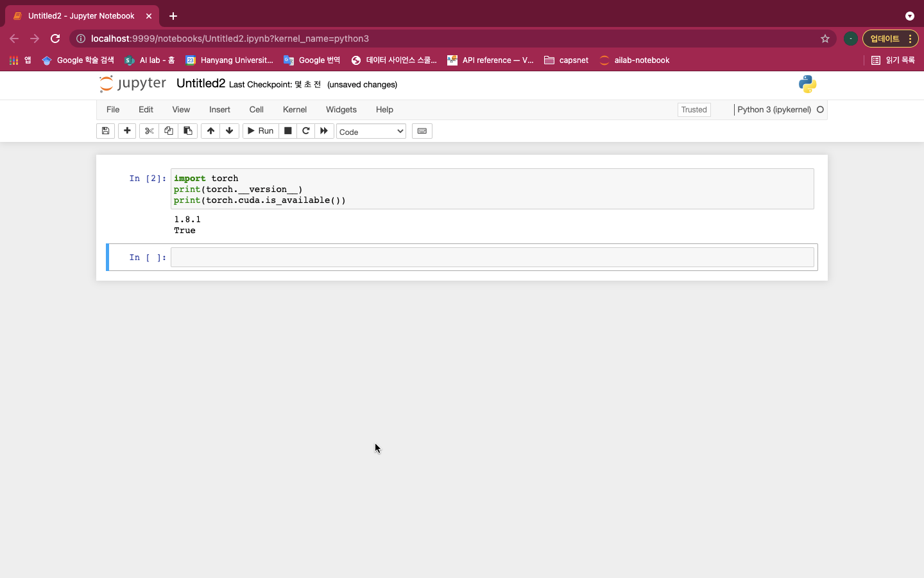Open the Kernel menu

295,110
